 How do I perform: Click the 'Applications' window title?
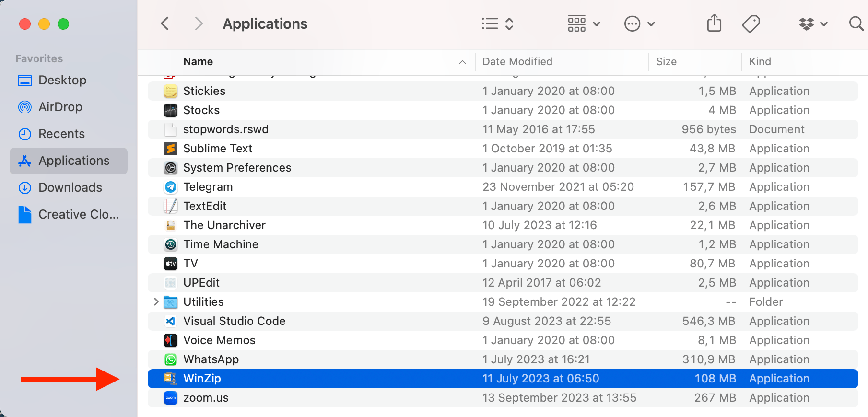pos(265,24)
